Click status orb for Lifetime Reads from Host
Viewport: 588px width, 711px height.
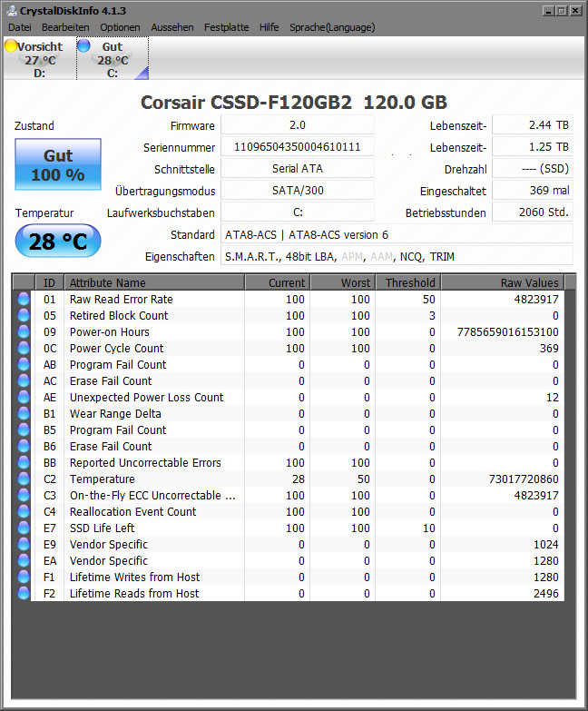pos(24,593)
